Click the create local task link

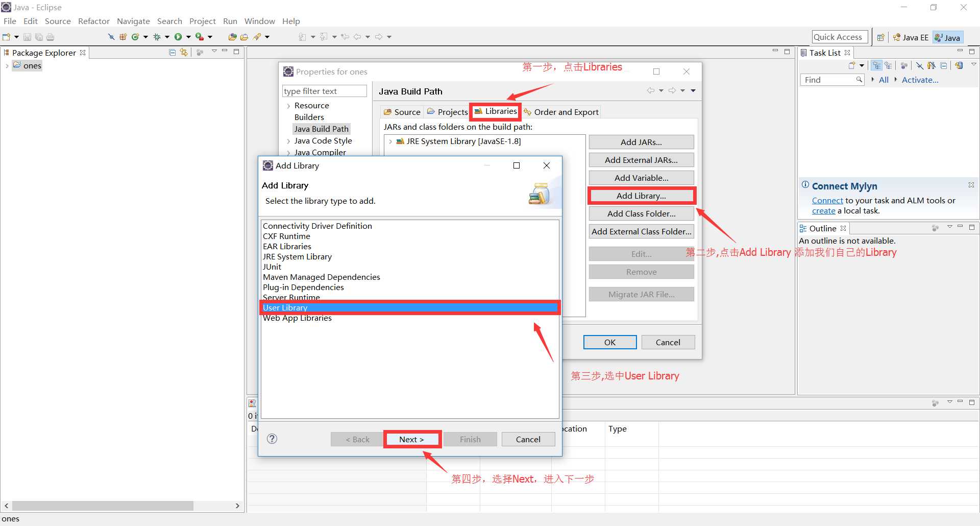point(824,210)
